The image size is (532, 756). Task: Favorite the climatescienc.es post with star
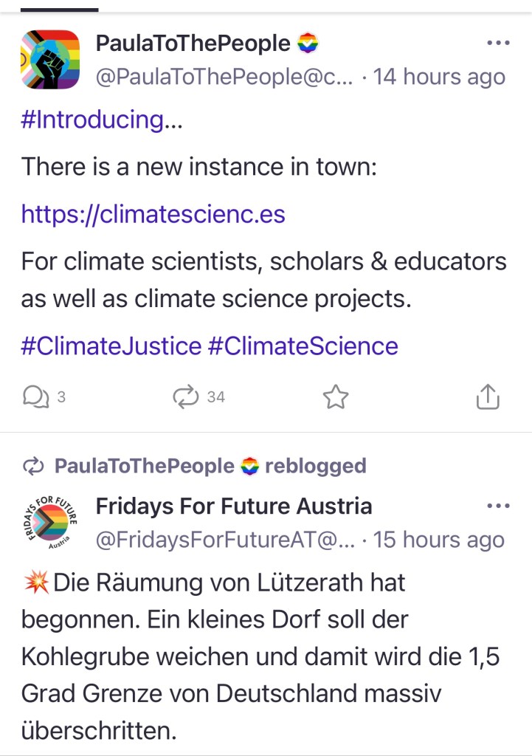(336, 398)
